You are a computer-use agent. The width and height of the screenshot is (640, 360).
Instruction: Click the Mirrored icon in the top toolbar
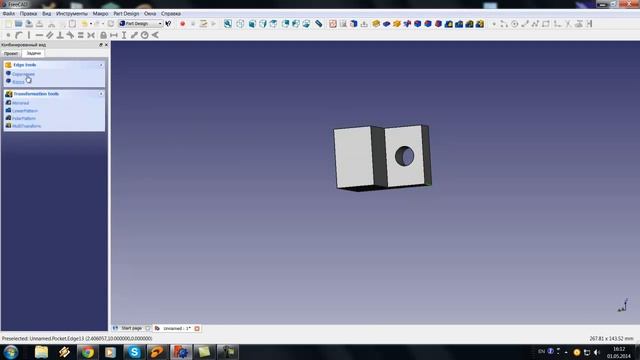tap(449, 24)
